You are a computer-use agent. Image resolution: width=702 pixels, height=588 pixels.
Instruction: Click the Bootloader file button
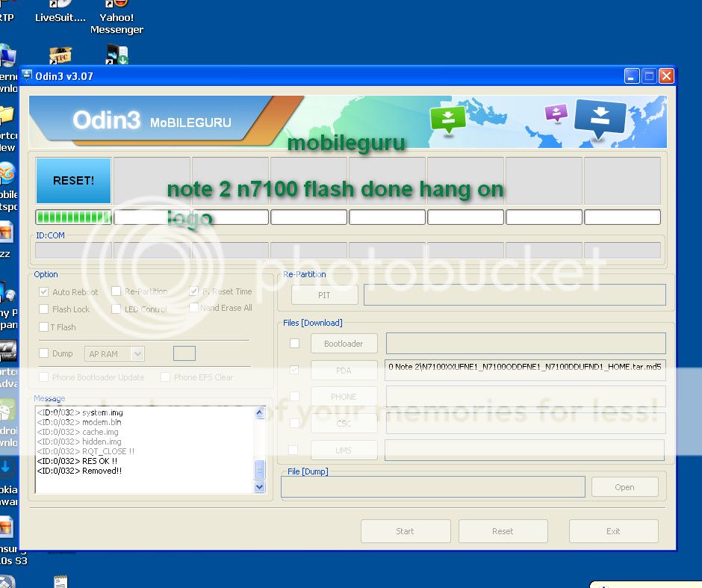344,344
